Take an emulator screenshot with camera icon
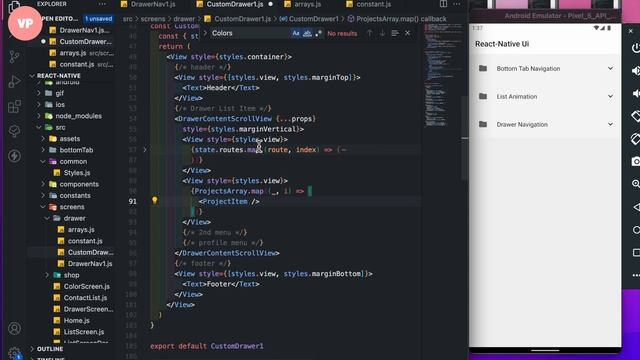The width and height of the screenshot is (640, 360). tap(635, 161)
